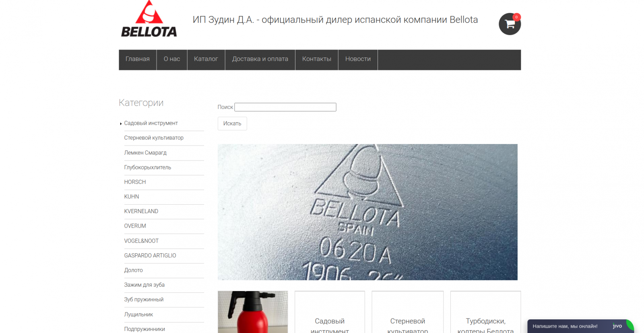Open Главная in the navigation bar
The image size is (644, 333).
[x=138, y=60]
